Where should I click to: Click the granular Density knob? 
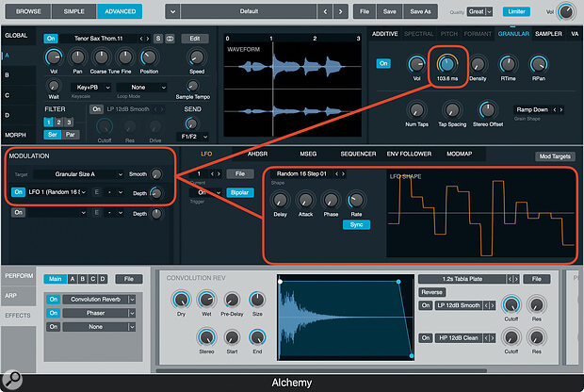(x=478, y=64)
